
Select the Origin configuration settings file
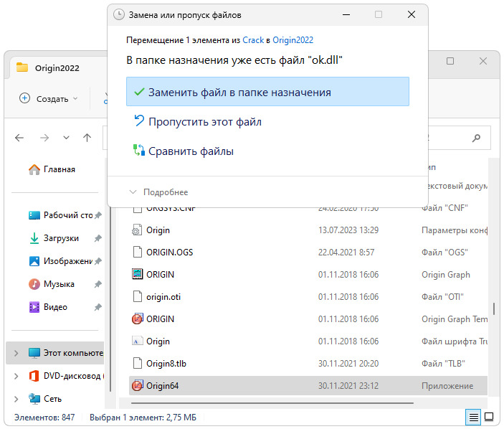(x=308, y=230)
